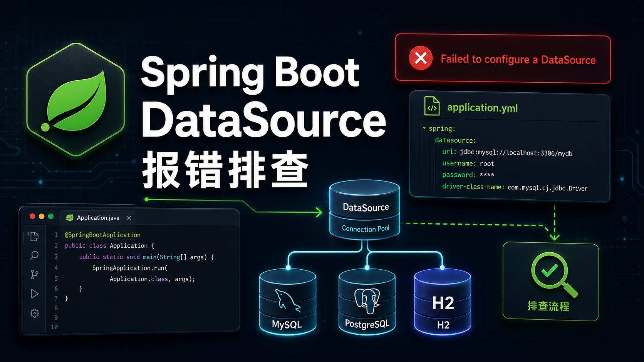Viewport: 644px width, 362px height.
Task: Click the application.yml file code icon
Action: [x=432, y=106]
